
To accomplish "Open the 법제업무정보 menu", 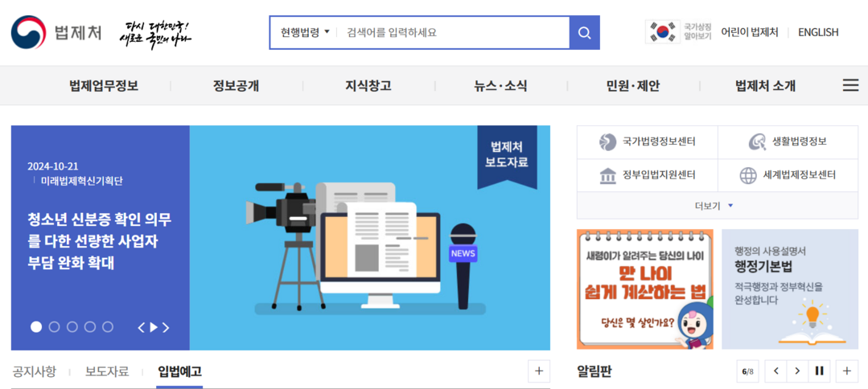I will (104, 86).
